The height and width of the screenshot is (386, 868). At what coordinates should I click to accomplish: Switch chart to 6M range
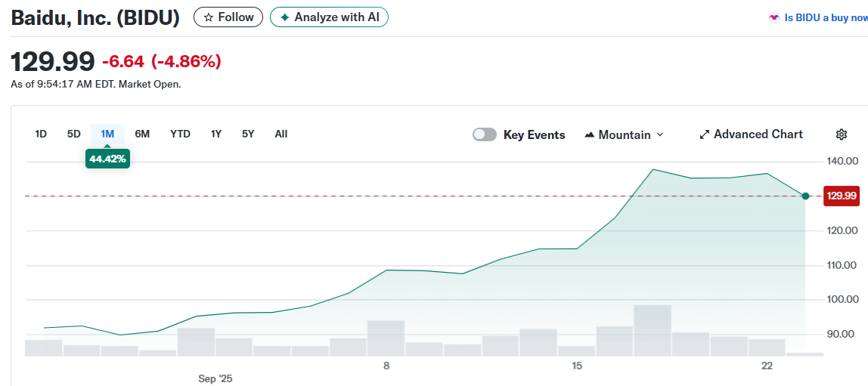click(x=142, y=134)
